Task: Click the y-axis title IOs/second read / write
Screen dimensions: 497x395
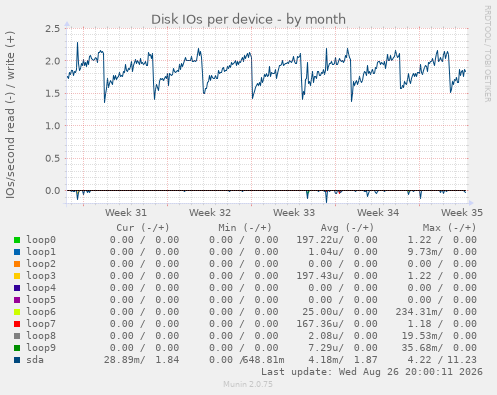Action: click(x=10, y=115)
